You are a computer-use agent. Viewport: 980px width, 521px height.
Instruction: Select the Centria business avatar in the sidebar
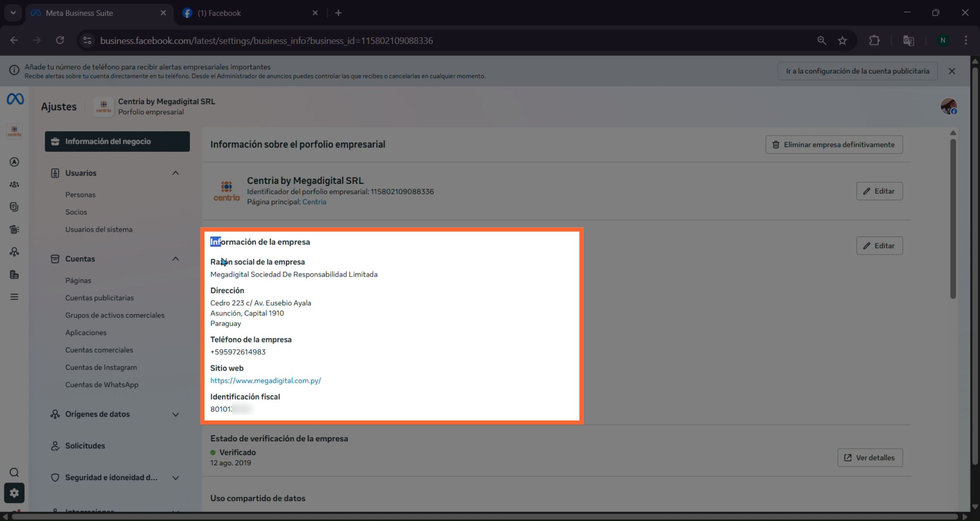[14, 131]
